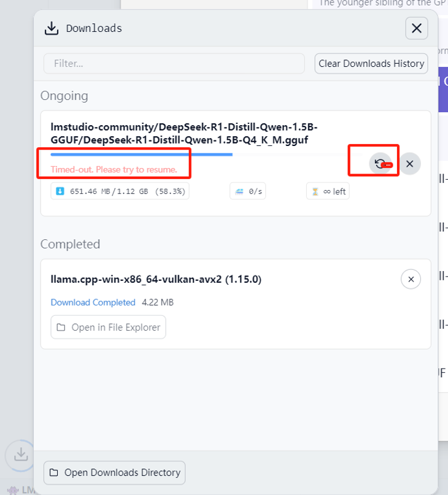Resume the timed-out DeepSeek download
Image resolution: width=448 pixels, height=495 pixels.
click(x=380, y=164)
